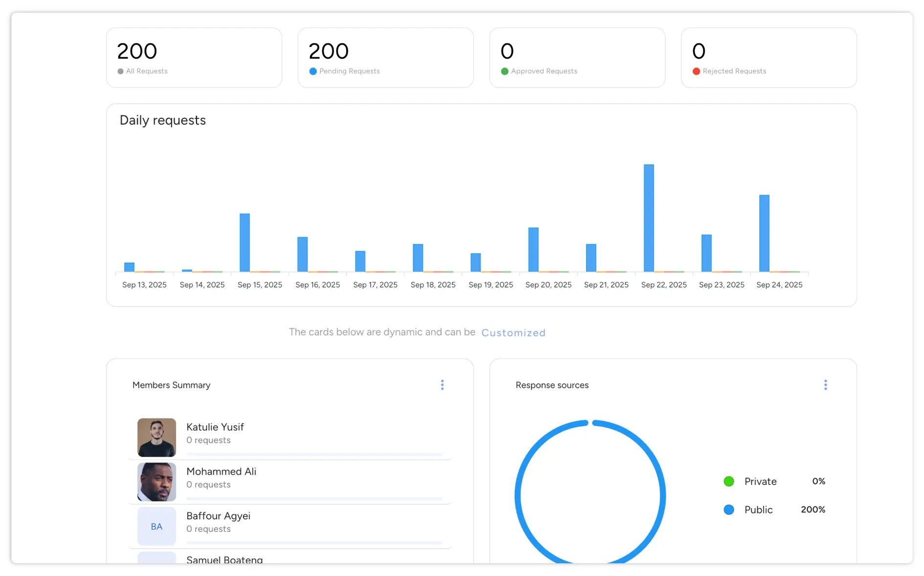Open Response sources three-dot options menu
924x576 pixels.
825,385
